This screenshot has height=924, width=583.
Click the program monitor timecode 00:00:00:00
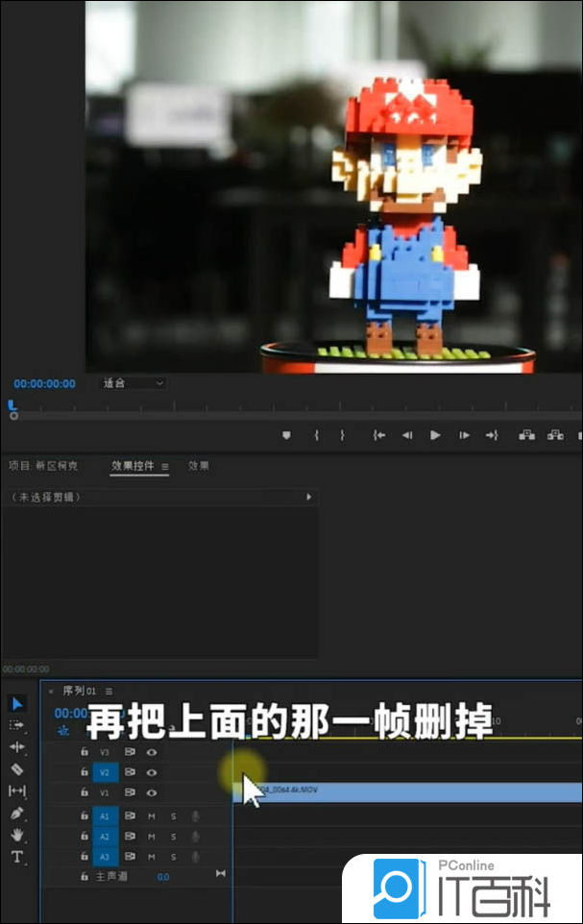[x=45, y=383]
